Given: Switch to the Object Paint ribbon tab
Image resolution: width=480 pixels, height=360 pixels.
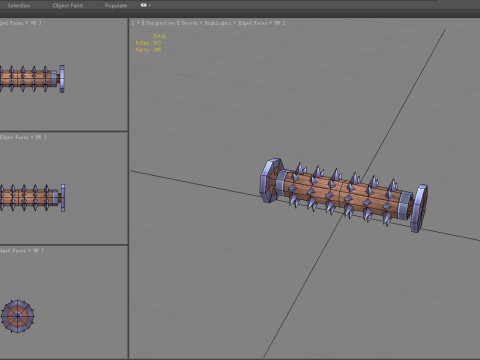Looking at the screenshot, I should point(68,5).
